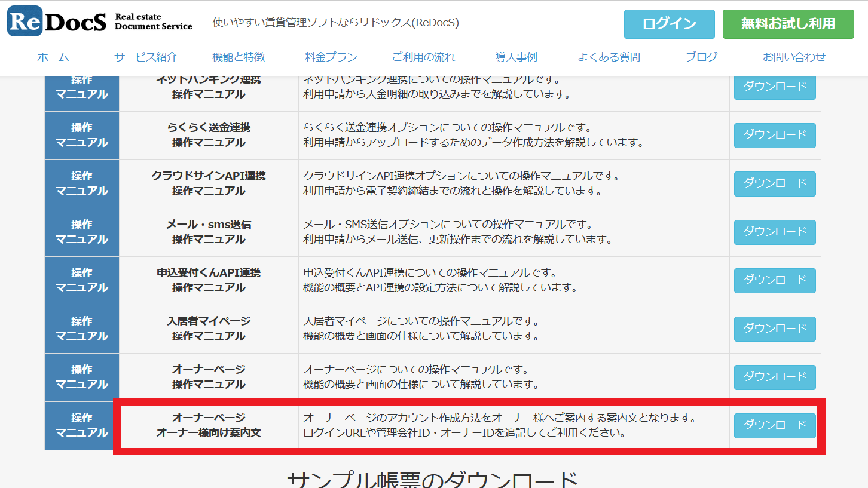This screenshot has height=488, width=868.
Task: Download the らくらく送金連携 manual
Action: tap(775, 135)
